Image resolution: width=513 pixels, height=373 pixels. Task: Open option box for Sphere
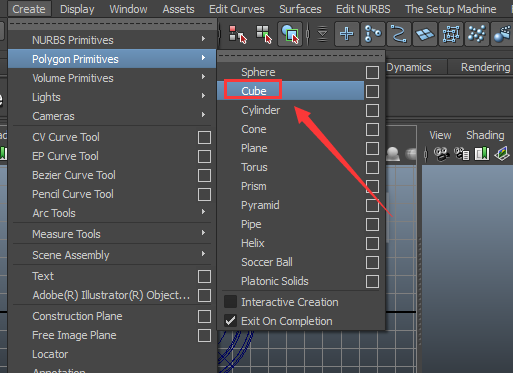click(372, 72)
